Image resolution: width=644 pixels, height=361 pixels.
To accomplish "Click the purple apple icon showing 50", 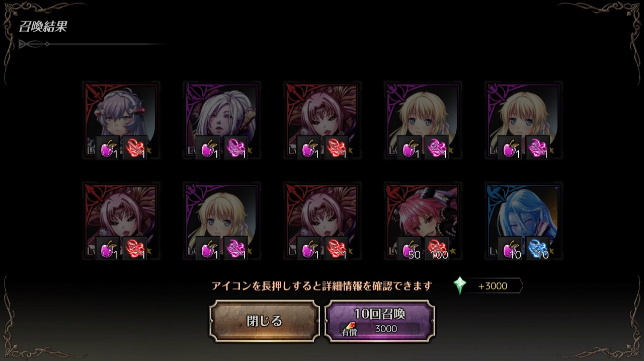I will pos(410,249).
